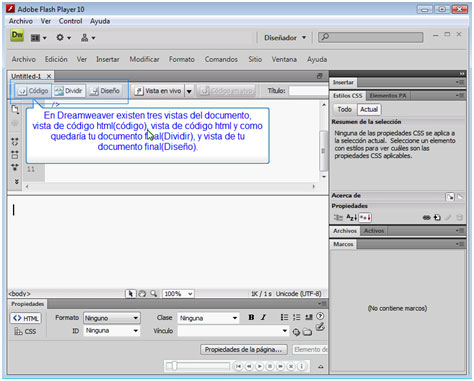474x381 pixels.
Task: Open the Modificar menu
Action: 144,59
